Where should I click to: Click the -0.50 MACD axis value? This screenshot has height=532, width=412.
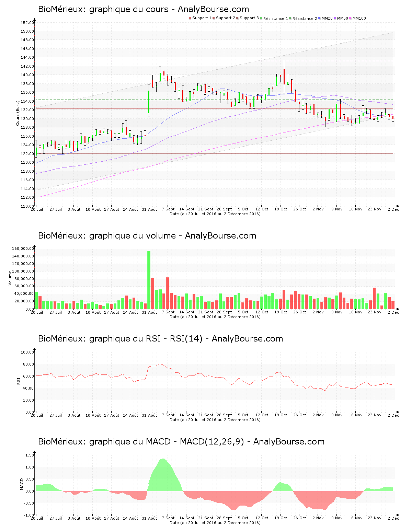pos(29,503)
